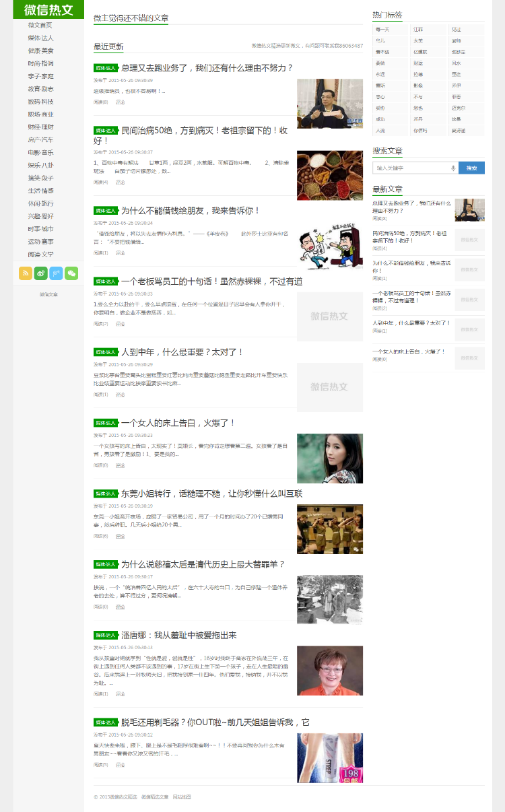Image resolution: width=505 pixels, height=812 pixels.
Task: Click the small 微信文章 link under social icons
Action: click(48, 294)
